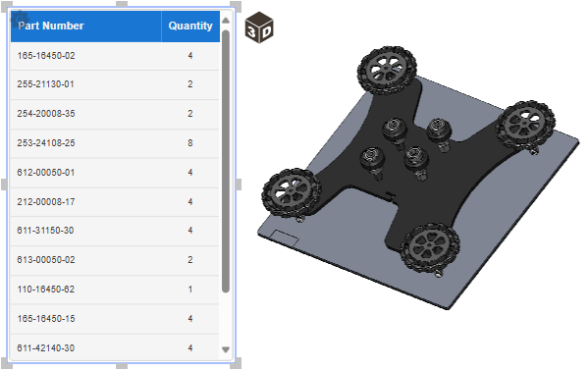Click the 3D cube icon
Image resolution: width=588 pixels, height=370 pixels.
pyautogui.click(x=259, y=27)
